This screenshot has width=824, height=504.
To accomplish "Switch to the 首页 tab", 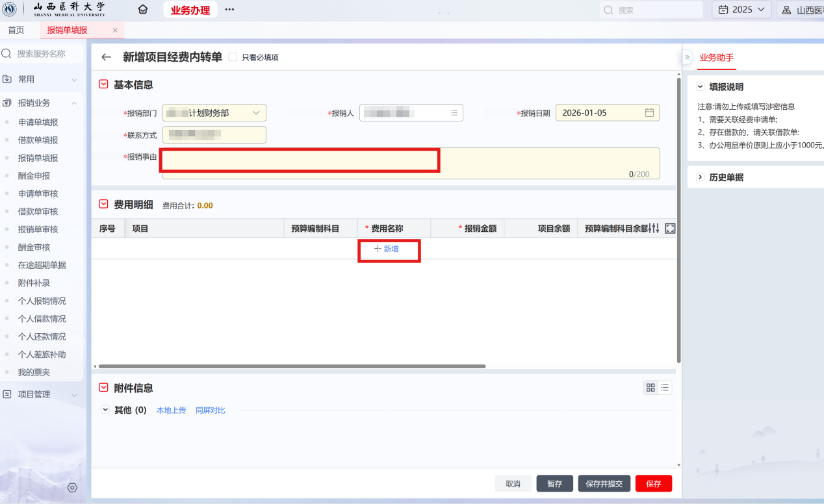I will click(x=16, y=31).
